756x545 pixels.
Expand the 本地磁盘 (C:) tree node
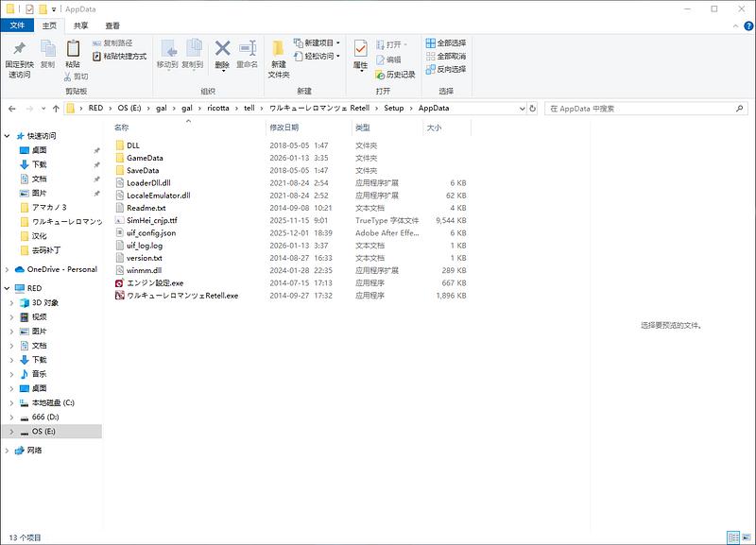click(x=10, y=402)
